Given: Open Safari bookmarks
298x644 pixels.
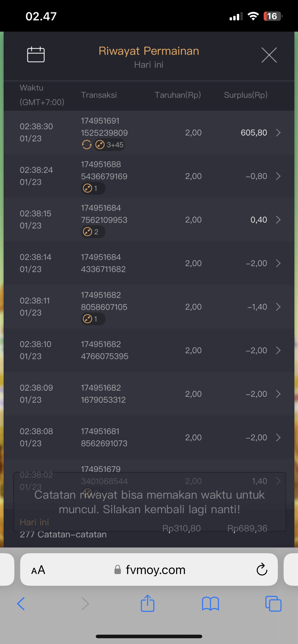Looking at the screenshot, I should (210, 604).
